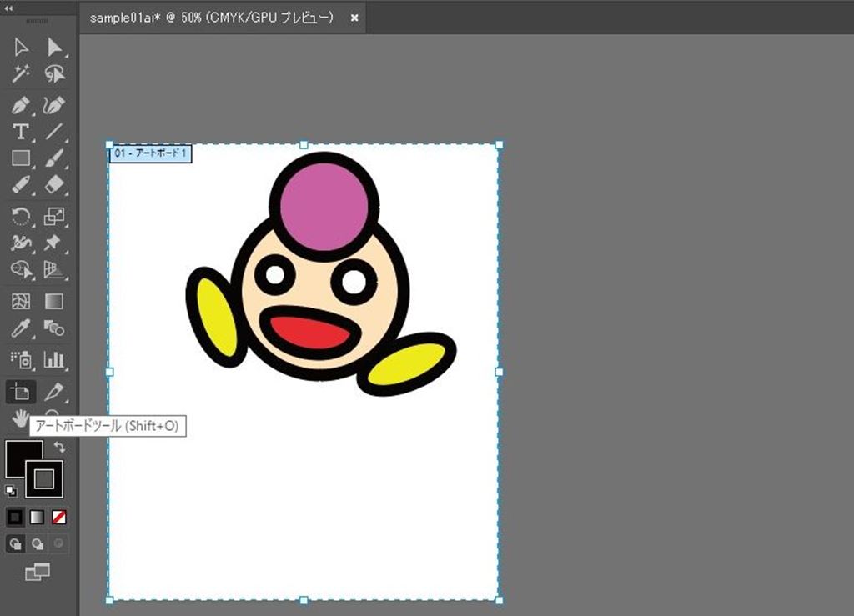Select the Rotate tool
The height and width of the screenshot is (616, 854).
tap(21, 217)
